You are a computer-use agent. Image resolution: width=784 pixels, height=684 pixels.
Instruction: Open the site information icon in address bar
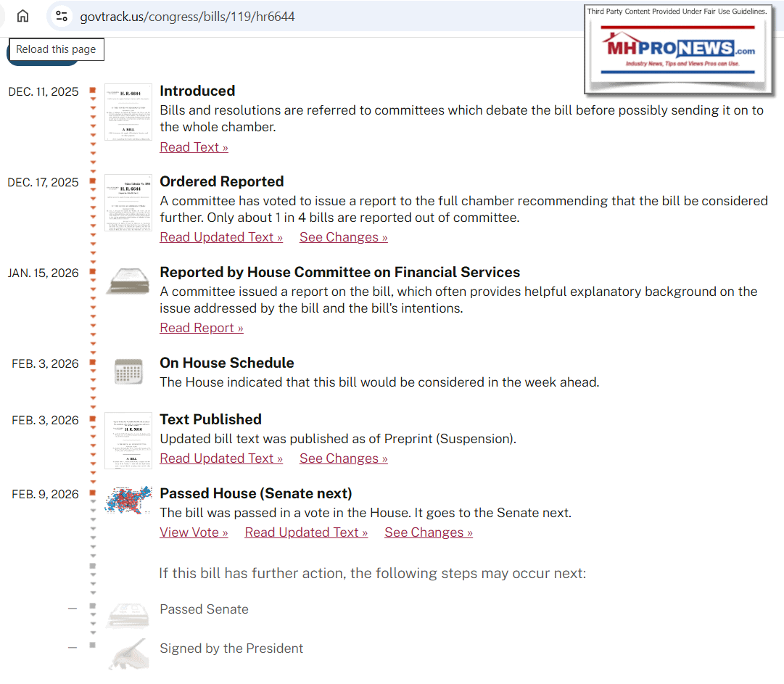coord(62,16)
